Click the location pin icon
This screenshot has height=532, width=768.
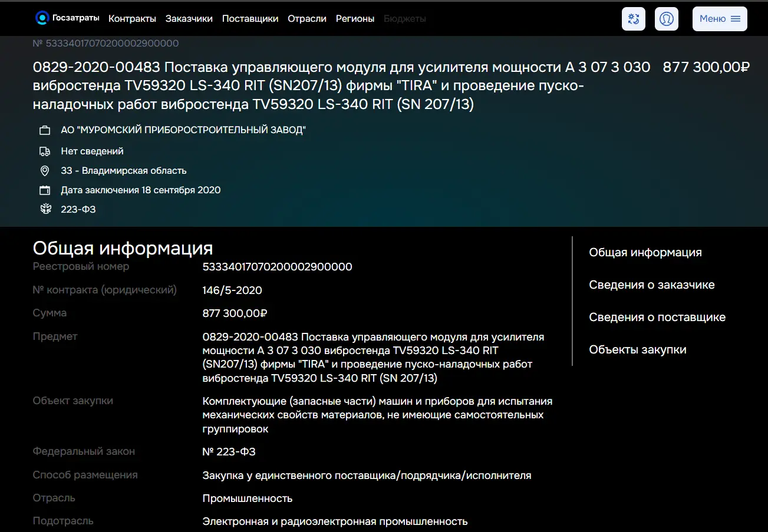click(45, 171)
